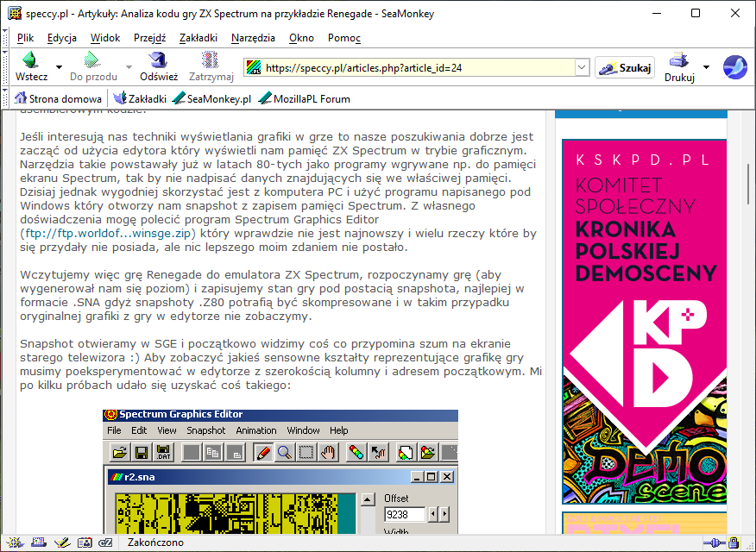756x552 pixels.
Task: Click the Spectrum Graphics Editor screenshot image
Action: 280,471
